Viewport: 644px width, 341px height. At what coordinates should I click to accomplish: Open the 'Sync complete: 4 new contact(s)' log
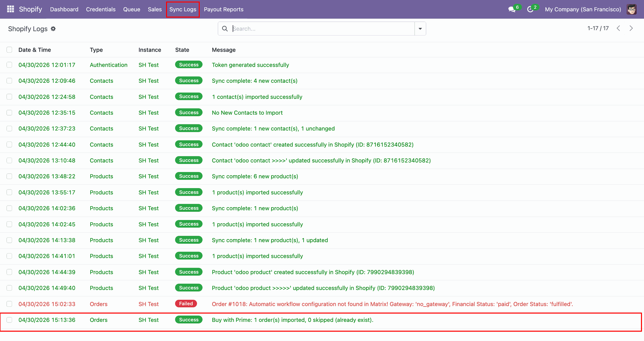(x=255, y=81)
